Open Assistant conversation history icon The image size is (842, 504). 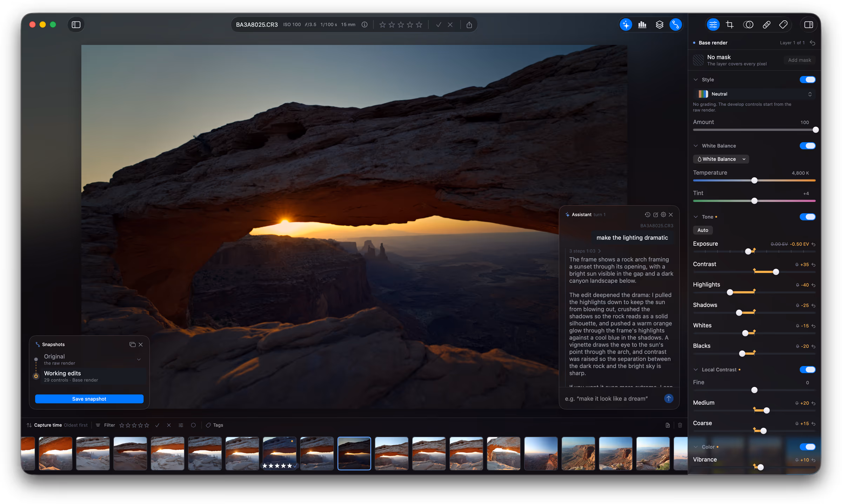[x=647, y=214]
